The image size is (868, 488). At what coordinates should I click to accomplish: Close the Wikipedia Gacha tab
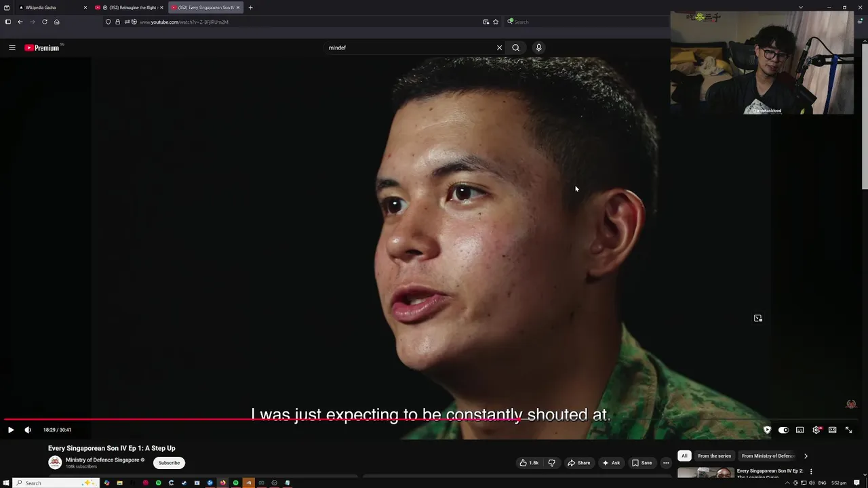pyautogui.click(x=85, y=7)
